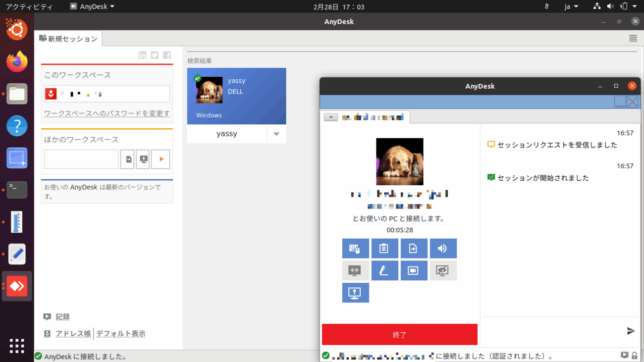Viewport: 644px width, 362px height.
Task: Click the chat message input area
Action: tap(553, 331)
